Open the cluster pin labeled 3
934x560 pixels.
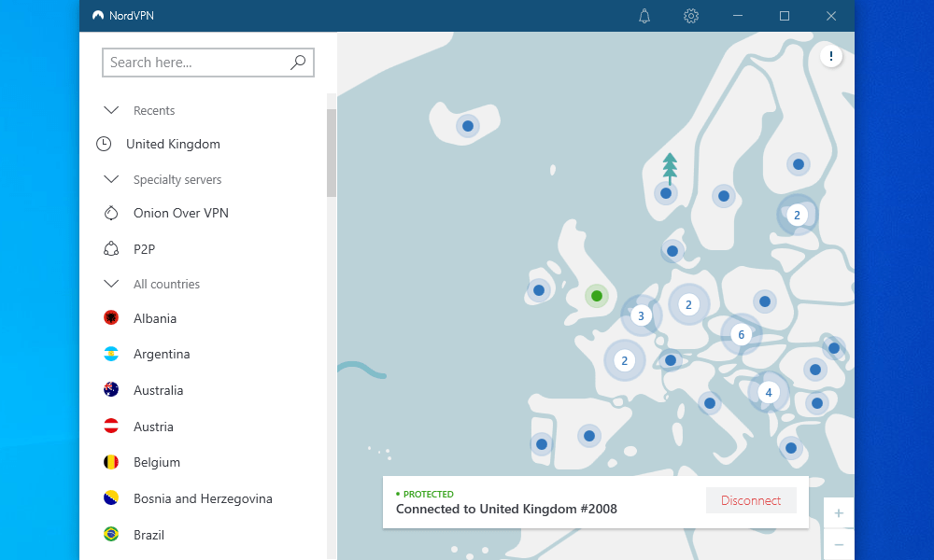641,316
